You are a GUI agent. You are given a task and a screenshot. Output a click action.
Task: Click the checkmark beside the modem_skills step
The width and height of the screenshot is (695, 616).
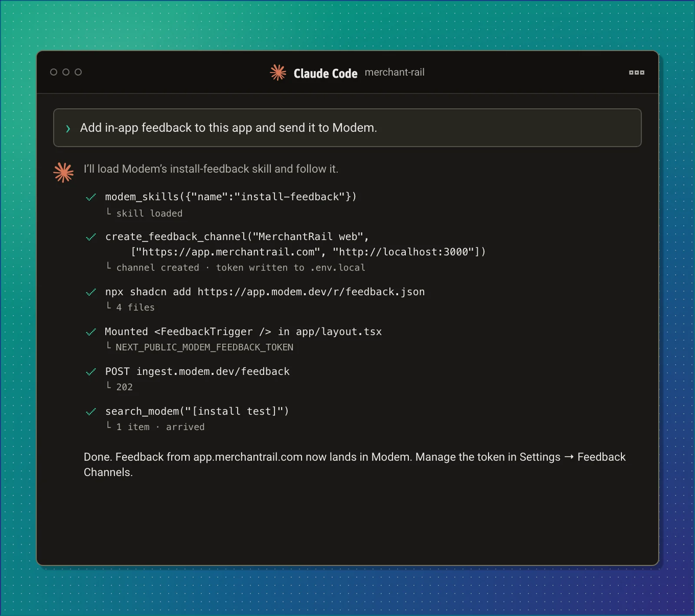pyautogui.click(x=91, y=198)
